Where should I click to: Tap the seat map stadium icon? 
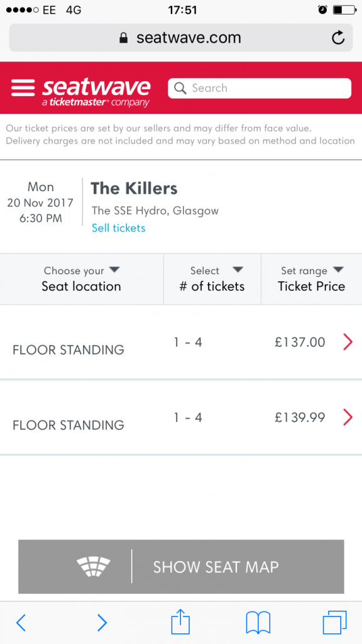click(x=94, y=567)
